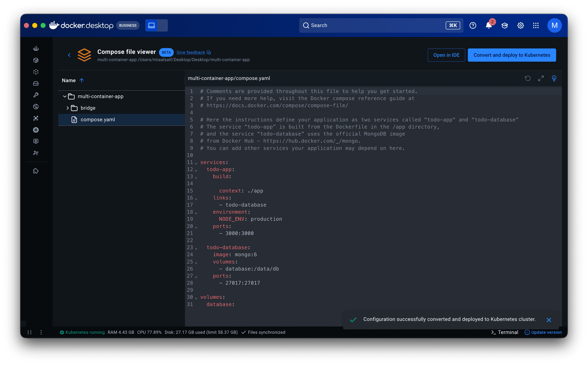The height and width of the screenshot is (365, 588).
Task: Toggle sort direction arrow next to Name
Action: point(81,80)
